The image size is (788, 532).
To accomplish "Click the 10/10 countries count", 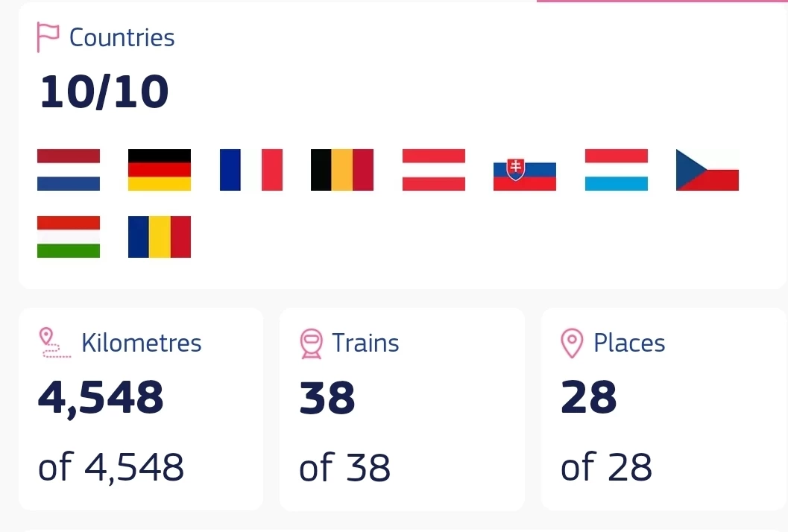I will pyautogui.click(x=104, y=92).
